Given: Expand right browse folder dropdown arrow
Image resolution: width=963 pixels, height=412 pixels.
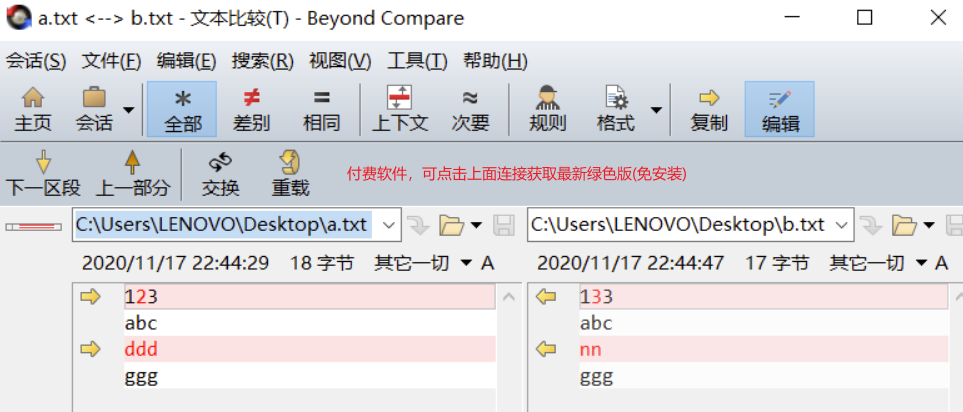Looking at the screenshot, I should pos(928,225).
